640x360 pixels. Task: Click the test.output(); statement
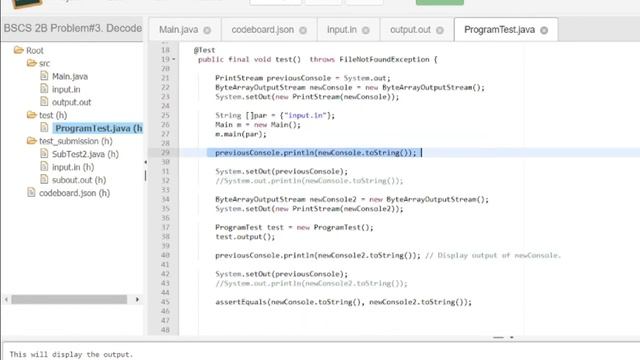coord(245,237)
